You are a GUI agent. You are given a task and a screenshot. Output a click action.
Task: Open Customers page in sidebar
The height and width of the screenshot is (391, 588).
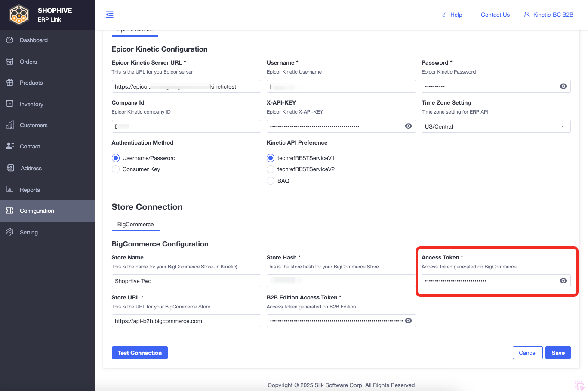pyautogui.click(x=47, y=125)
